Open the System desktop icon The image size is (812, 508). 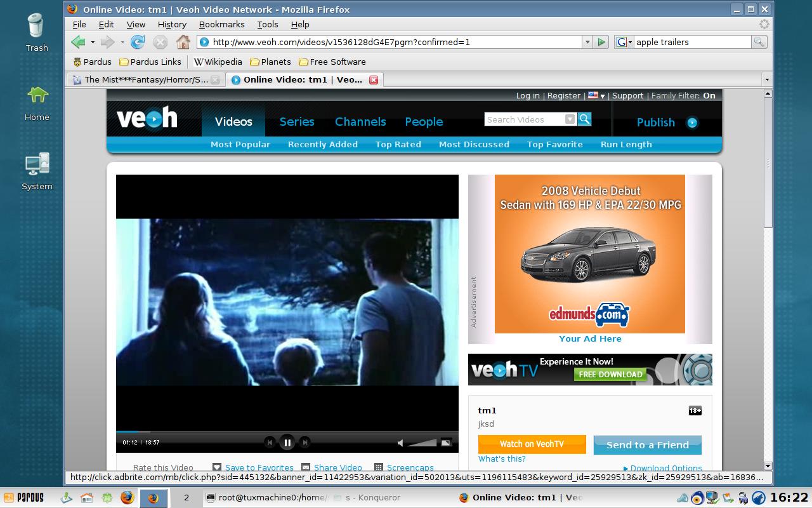[37, 171]
